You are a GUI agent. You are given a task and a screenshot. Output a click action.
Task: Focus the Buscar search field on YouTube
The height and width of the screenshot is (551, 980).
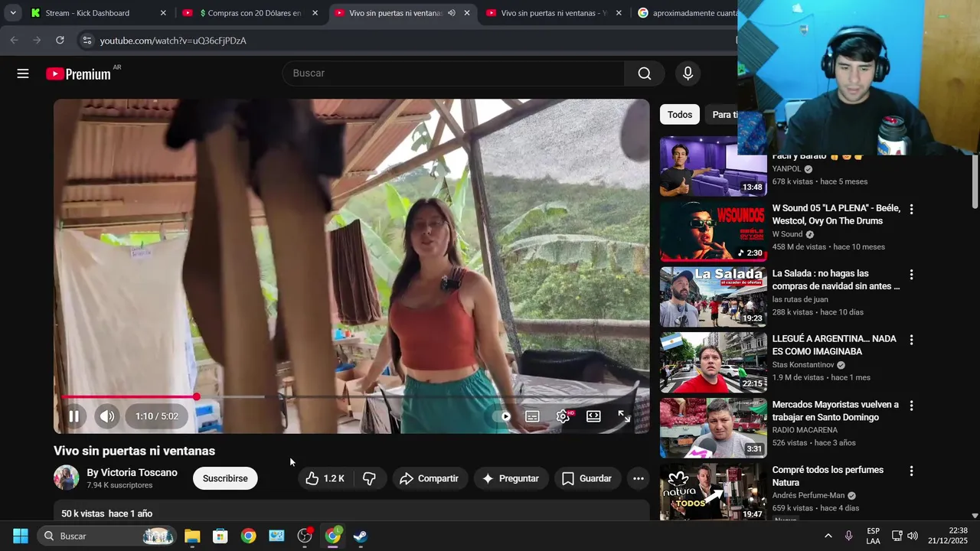453,73
